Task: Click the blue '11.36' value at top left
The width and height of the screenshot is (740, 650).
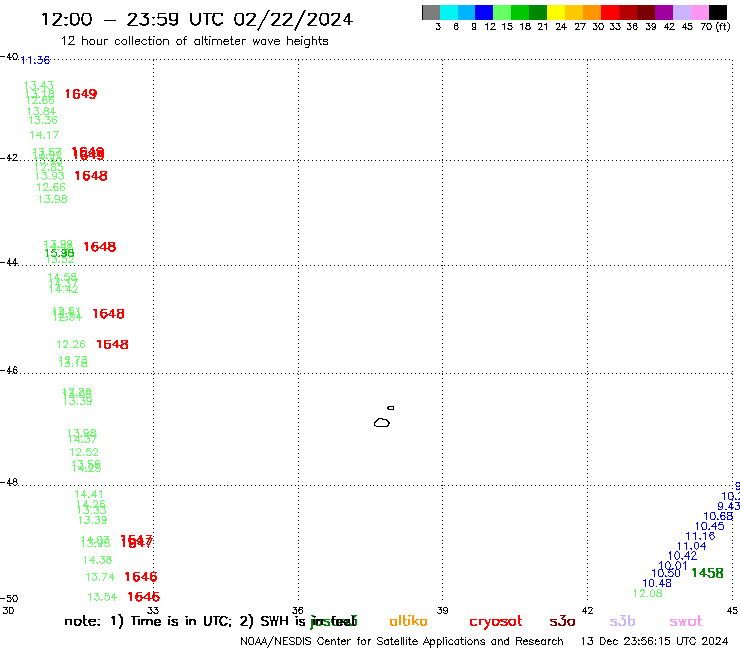Action: click(35, 60)
